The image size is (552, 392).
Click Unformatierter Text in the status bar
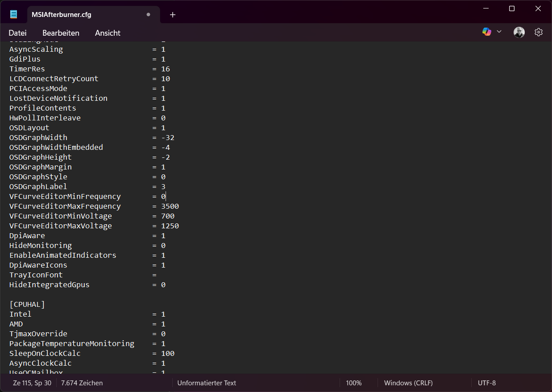[x=207, y=383]
